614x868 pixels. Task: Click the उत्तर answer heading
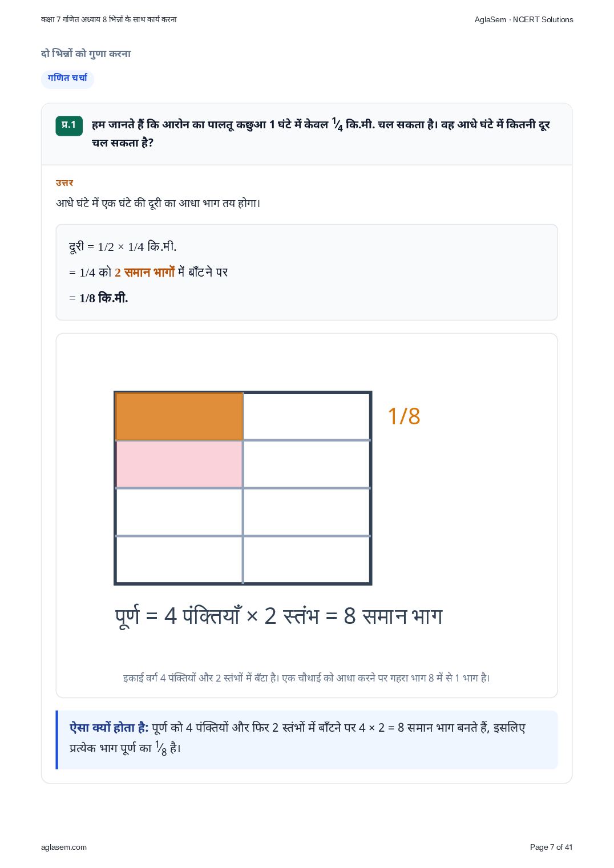[x=64, y=183]
